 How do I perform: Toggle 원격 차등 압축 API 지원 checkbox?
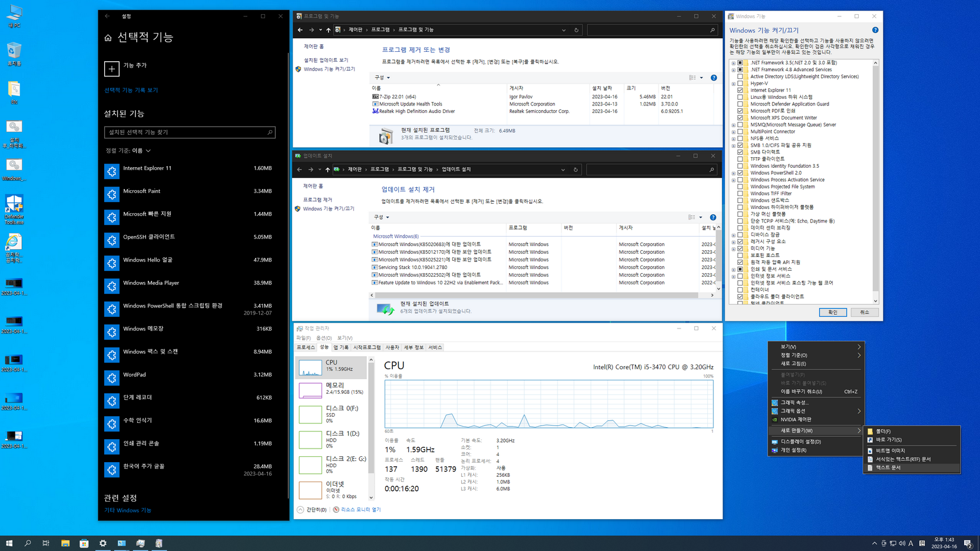click(x=740, y=263)
